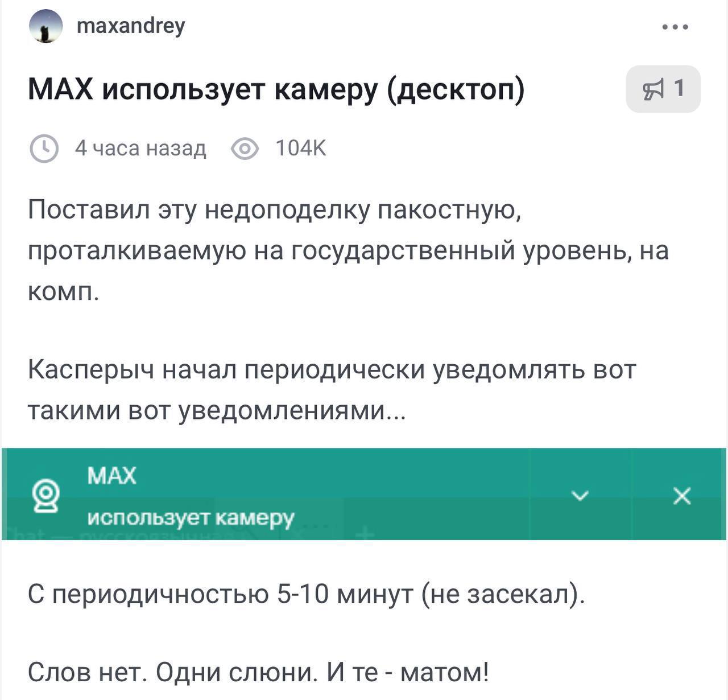
Task: Click the eye views icon
Action: 245,149
